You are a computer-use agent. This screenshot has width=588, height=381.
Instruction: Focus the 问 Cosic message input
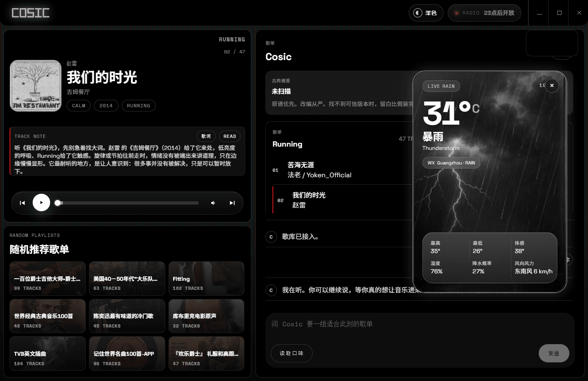(419, 324)
